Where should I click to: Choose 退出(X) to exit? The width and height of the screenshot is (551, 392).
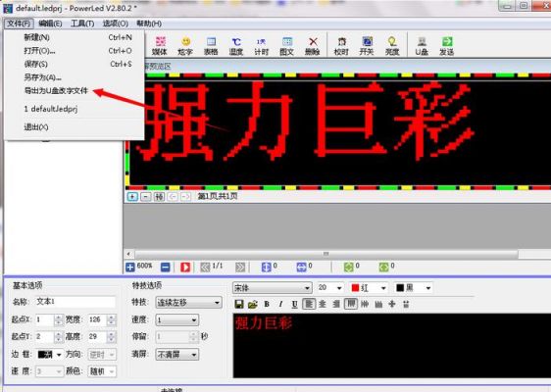[74, 127]
